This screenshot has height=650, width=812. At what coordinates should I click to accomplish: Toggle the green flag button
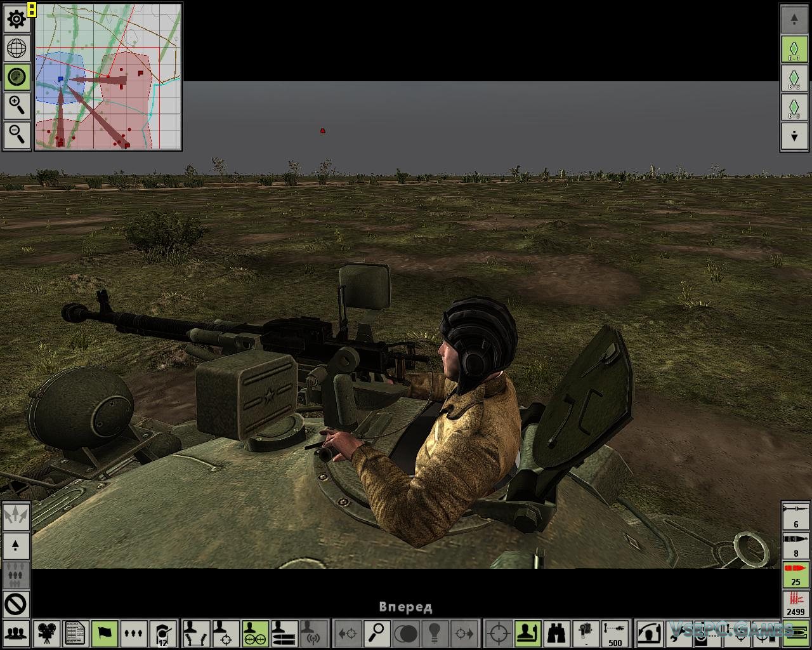[x=105, y=633]
